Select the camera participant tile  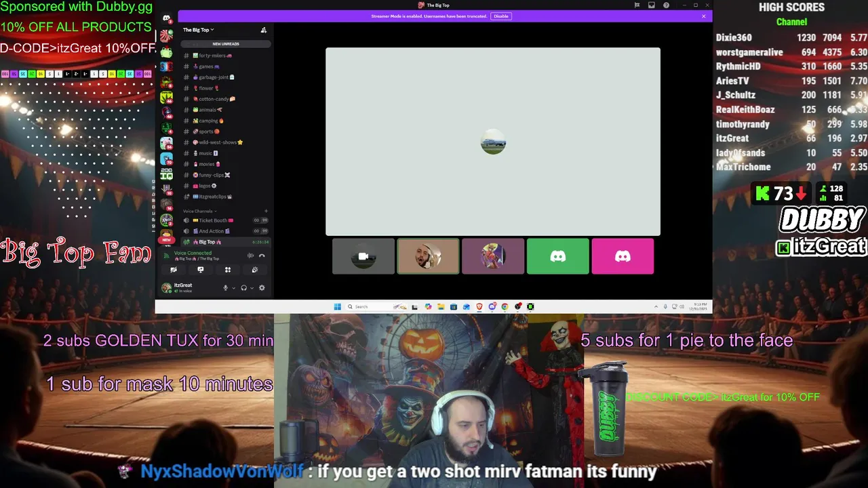363,256
